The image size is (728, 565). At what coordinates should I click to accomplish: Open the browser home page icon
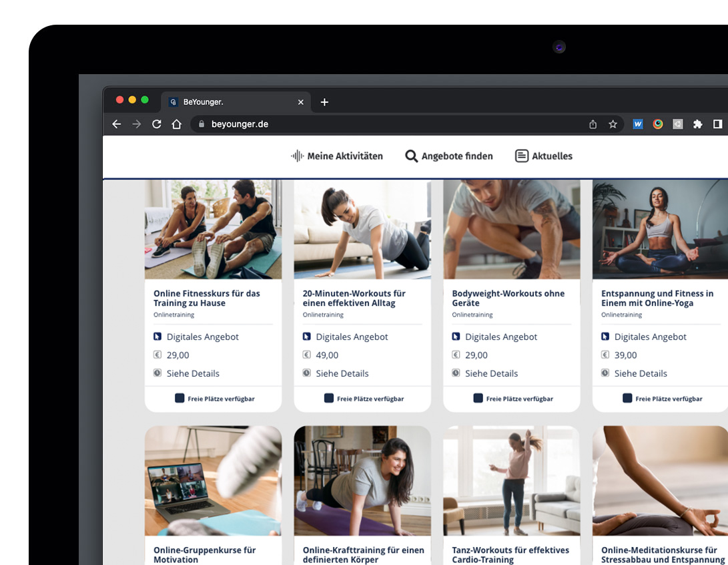[176, 124]
